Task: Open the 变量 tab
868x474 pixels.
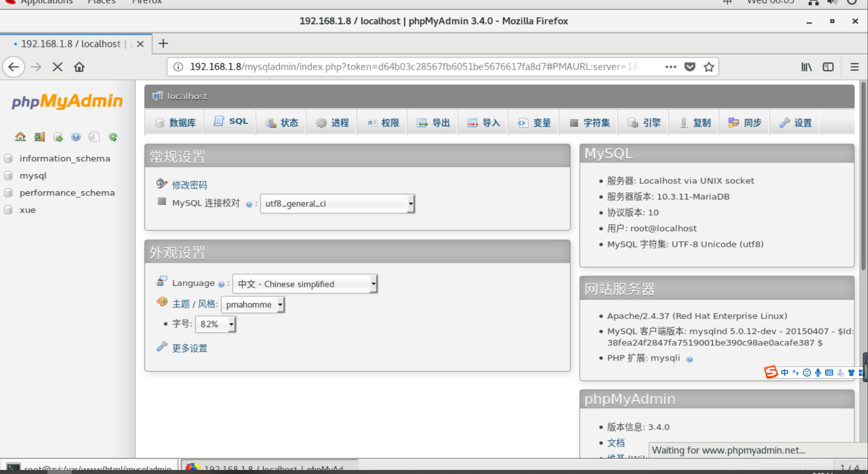Action: point(534,123)
